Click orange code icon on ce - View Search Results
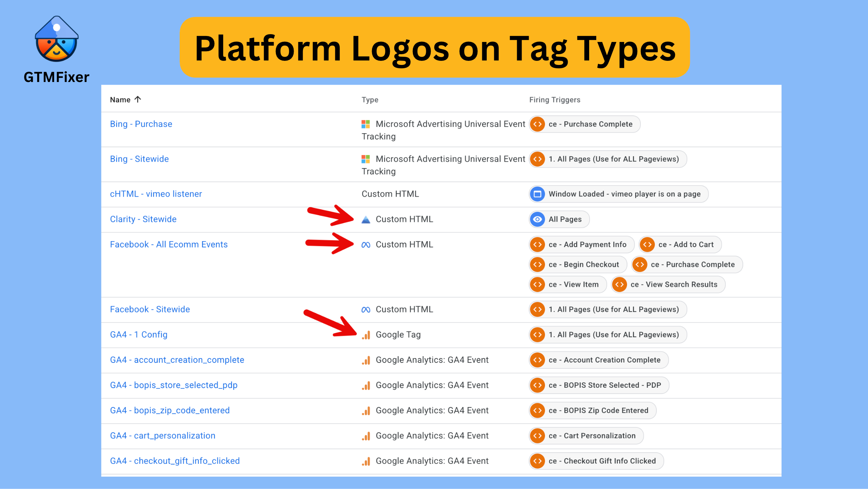 click(x=619, y=285)
